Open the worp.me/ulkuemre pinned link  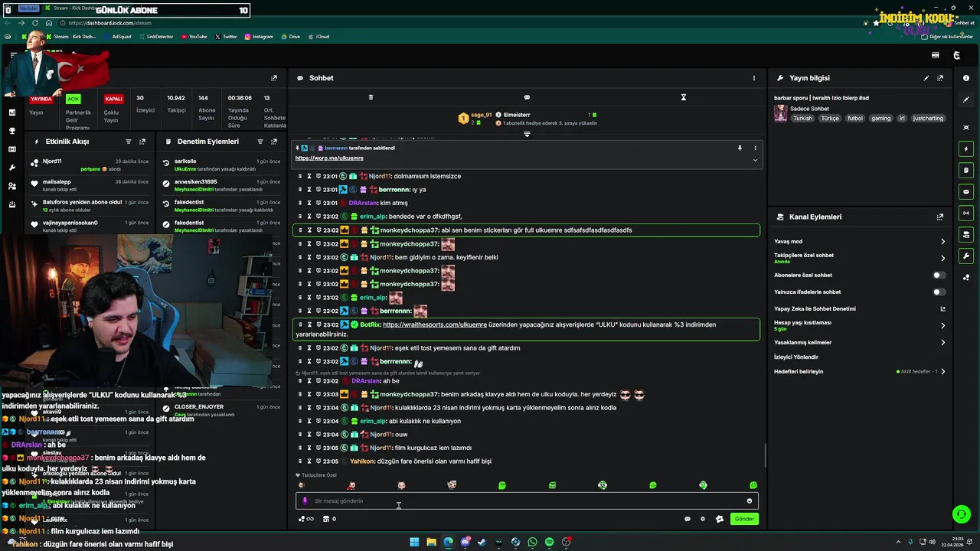click(329, 158)
